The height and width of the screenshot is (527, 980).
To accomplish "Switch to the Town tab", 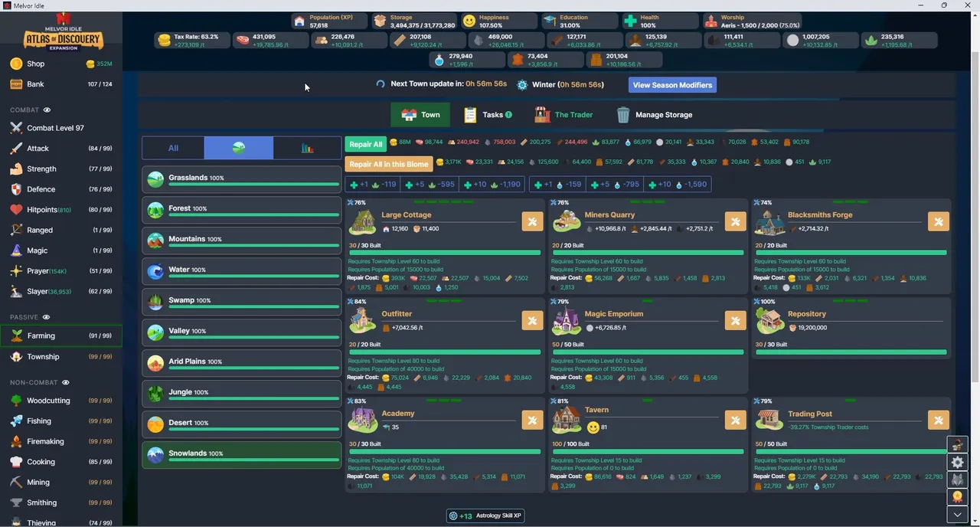I will click(x=420, y=115).
